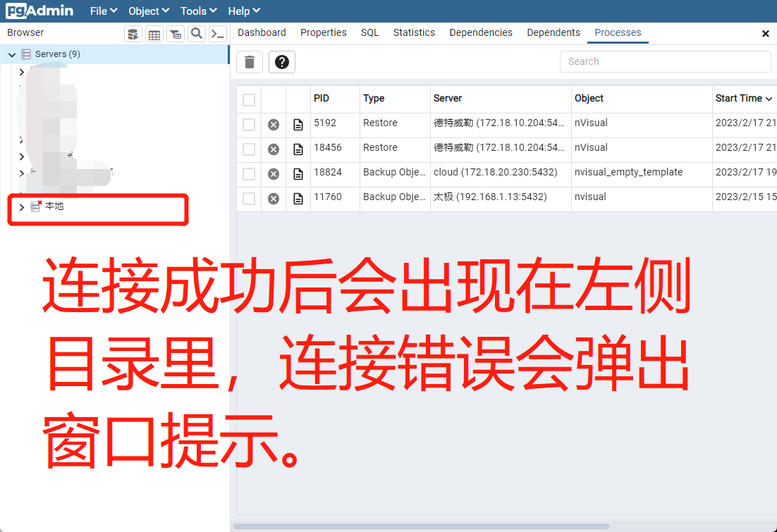Stop process with PID 5192

point(274,125)
